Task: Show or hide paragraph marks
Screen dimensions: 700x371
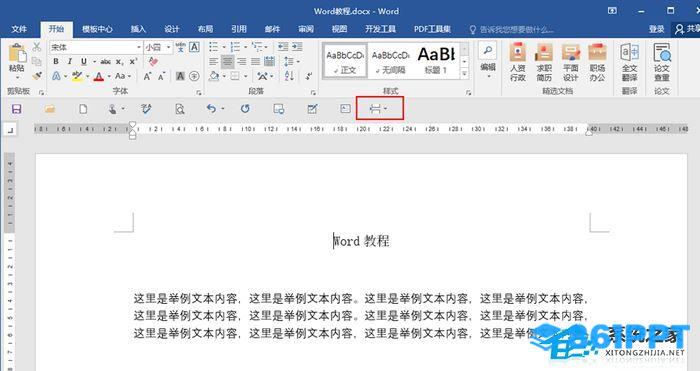Action: tap(309, 76)
